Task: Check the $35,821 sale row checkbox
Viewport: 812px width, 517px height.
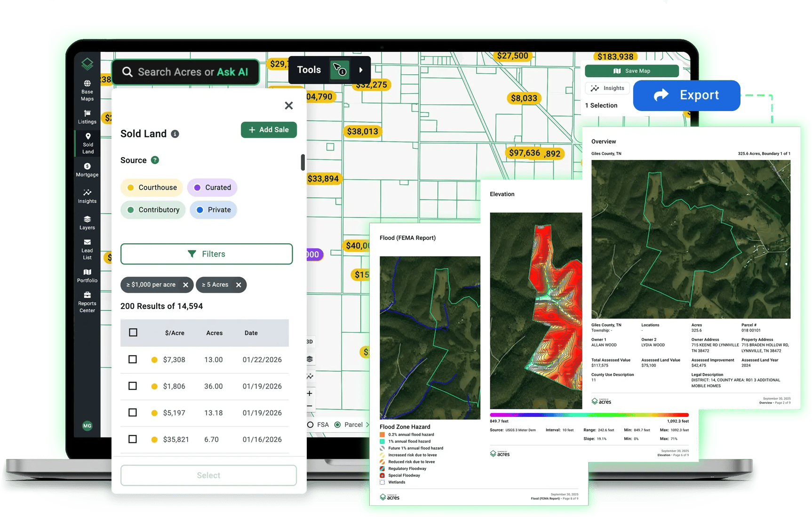Action: (x=133, y=439)
